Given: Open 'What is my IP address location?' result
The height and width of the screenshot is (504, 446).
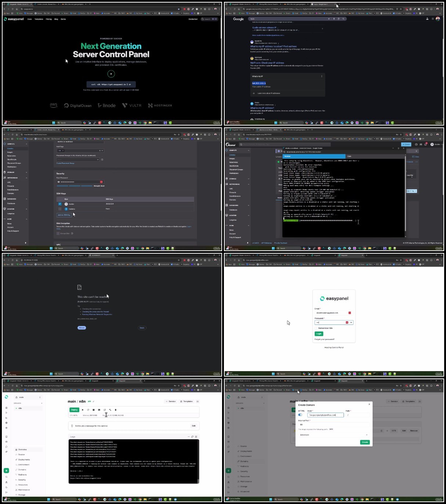Looking at the screenshot, I should pos(273,47).
